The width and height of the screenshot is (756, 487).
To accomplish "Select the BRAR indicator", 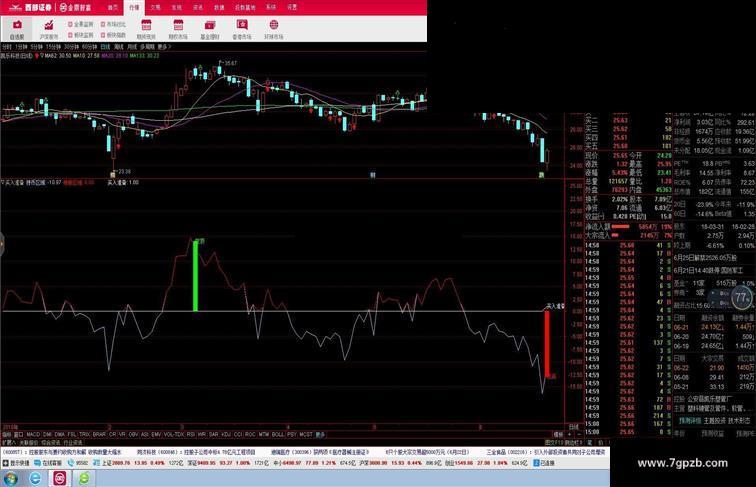I will point(99,434).
